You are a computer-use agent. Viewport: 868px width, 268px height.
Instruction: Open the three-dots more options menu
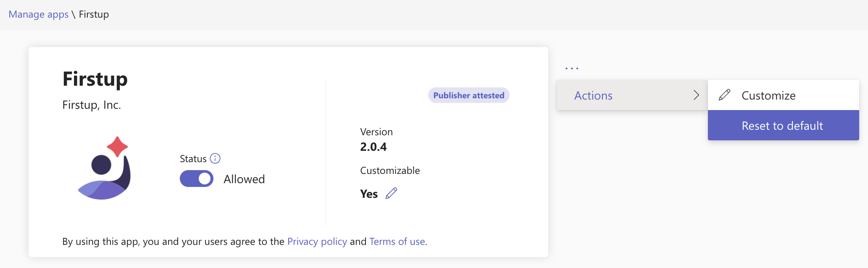tap(572, 68)
